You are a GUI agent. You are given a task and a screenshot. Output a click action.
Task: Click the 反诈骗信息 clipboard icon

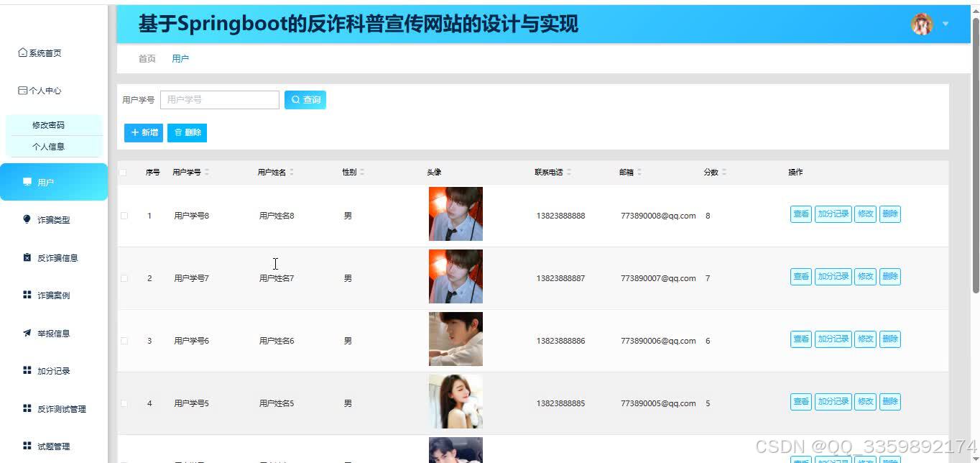(x=27, y=257)
